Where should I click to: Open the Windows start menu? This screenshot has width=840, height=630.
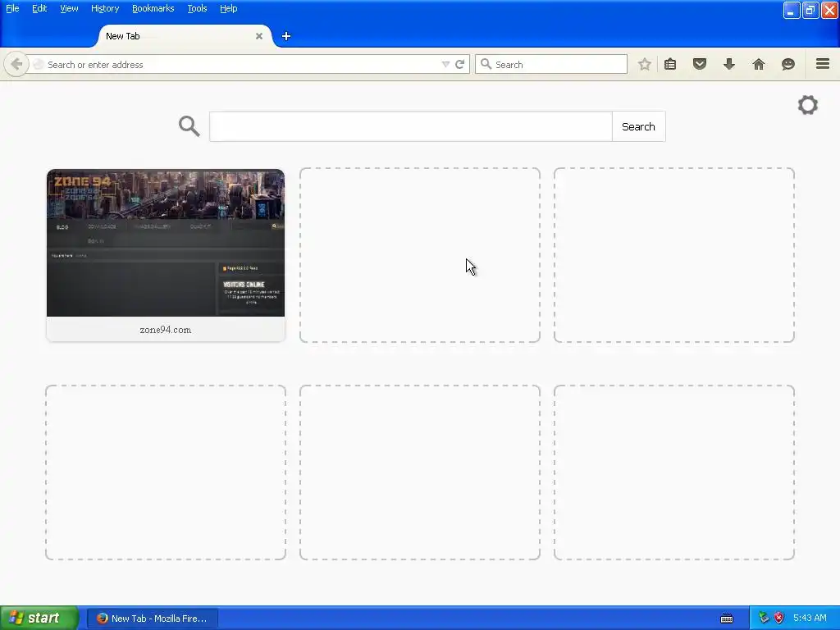tap(39, 618)
